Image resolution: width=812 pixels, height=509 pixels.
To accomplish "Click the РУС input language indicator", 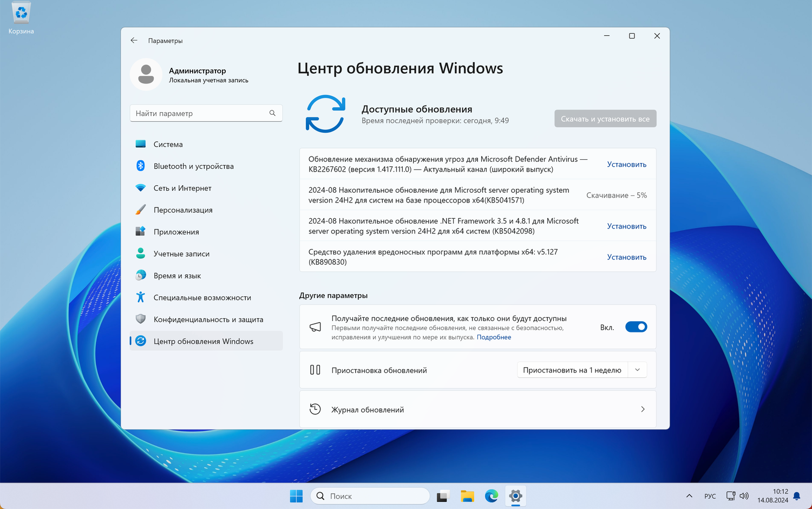I will pos(710,496).
